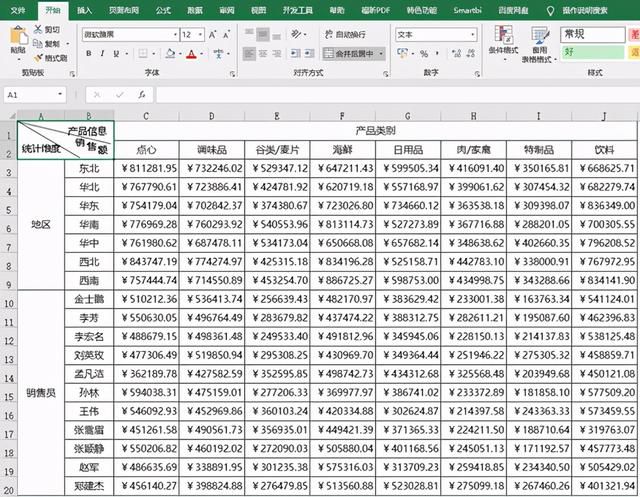Open the font name dropdown
The image size is (640, 497).
(x=176, y=35)
